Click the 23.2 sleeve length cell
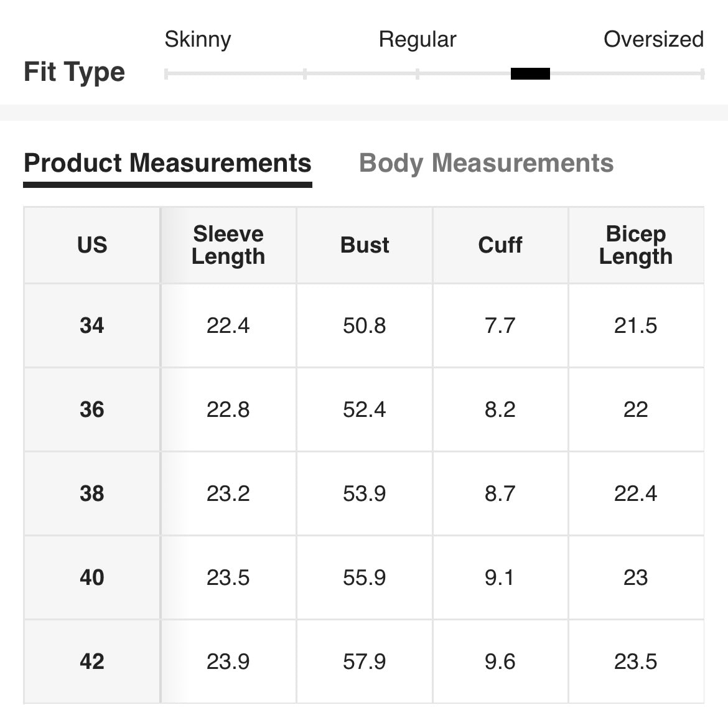The height and width of the screenshot is (715, 728). (228, 493)
